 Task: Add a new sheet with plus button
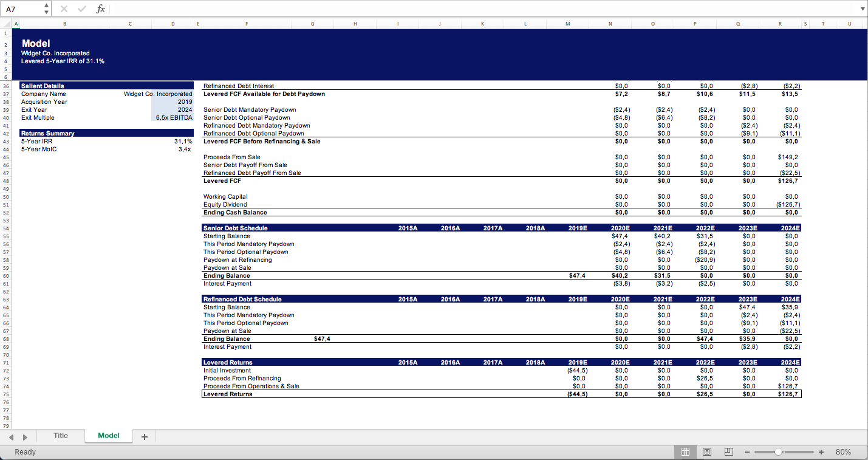(x=144, y=436)
